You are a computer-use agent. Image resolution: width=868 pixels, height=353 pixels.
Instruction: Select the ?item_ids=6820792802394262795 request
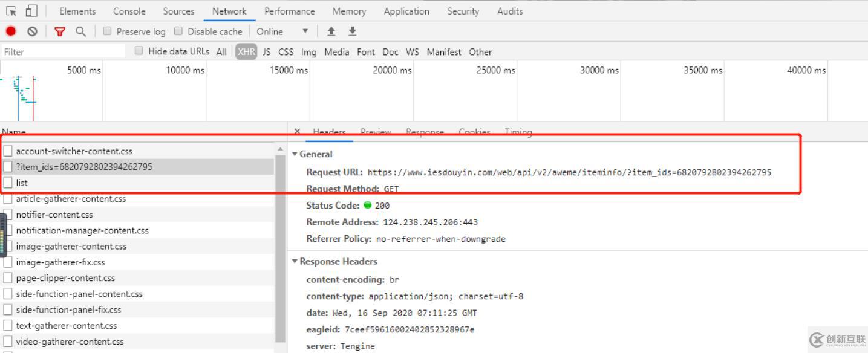[x=138, y=167]
